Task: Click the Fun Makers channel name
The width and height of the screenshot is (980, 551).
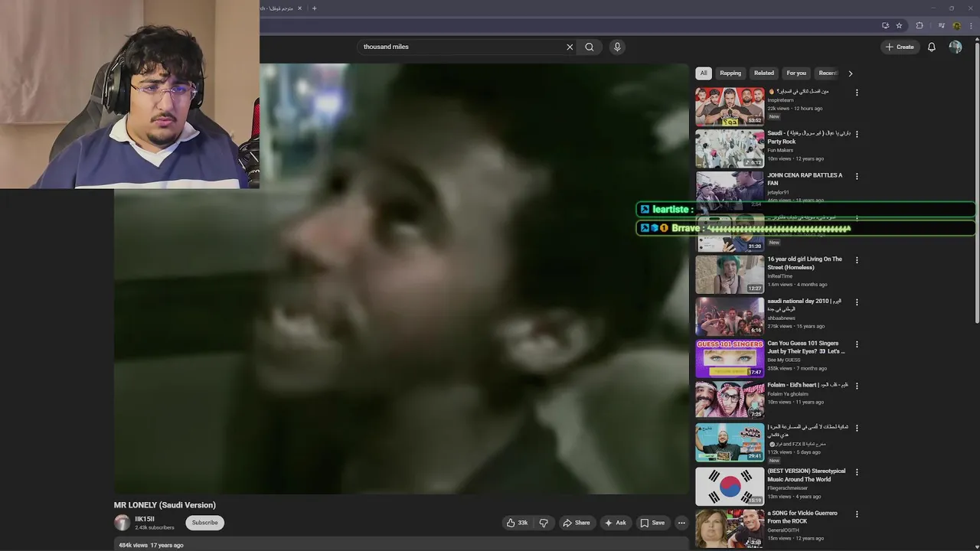Action: pos(780,150)
